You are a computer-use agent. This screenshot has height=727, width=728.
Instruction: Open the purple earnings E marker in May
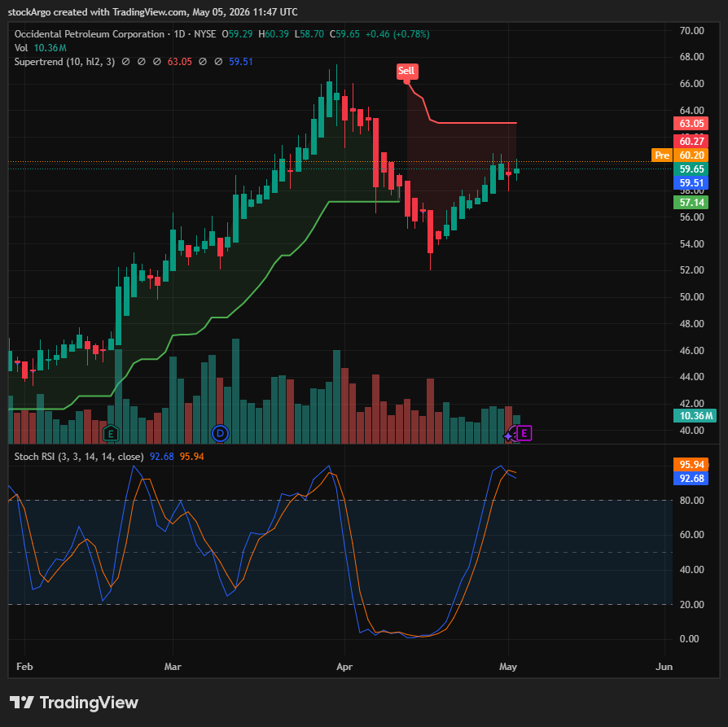click(524, 434)
